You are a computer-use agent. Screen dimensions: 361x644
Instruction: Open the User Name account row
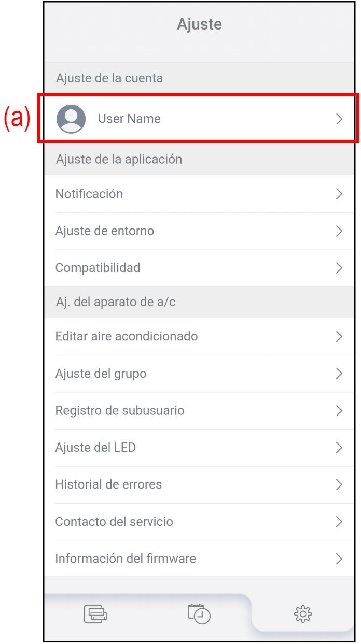click(130, 119)
